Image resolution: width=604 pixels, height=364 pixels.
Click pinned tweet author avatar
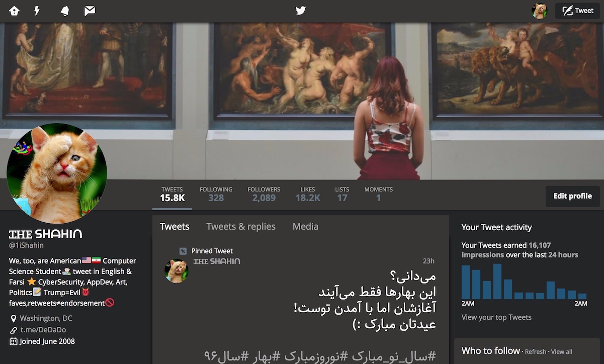[176, 271]
